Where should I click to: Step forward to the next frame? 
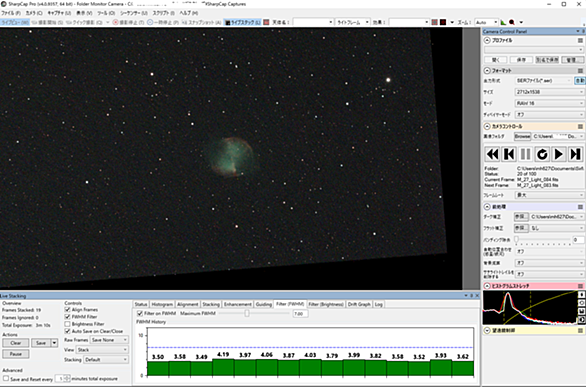[x=575, y=154]
